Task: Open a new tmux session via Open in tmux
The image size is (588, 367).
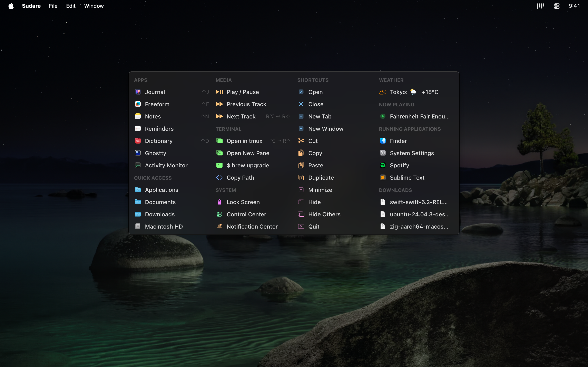Action: pos(244,141)
